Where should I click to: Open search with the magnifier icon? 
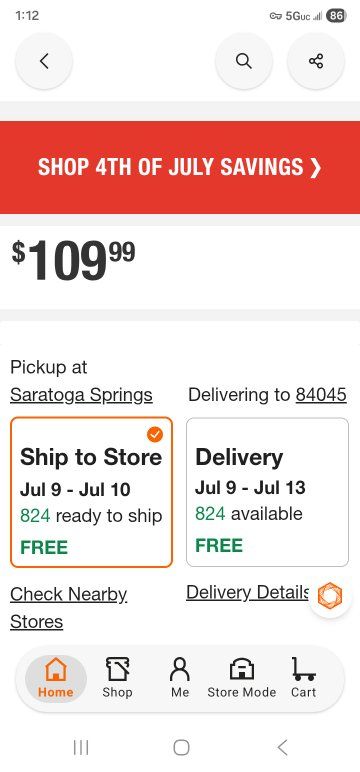point(244,61)
